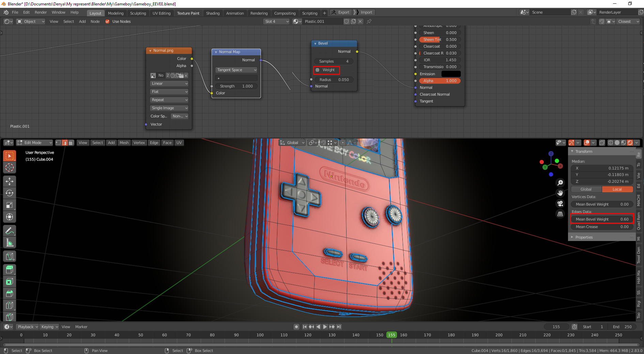The width and height of the screenshot is (644, 354).
Task: Click the Emission color swatch
Action: (x=451, y=74)
